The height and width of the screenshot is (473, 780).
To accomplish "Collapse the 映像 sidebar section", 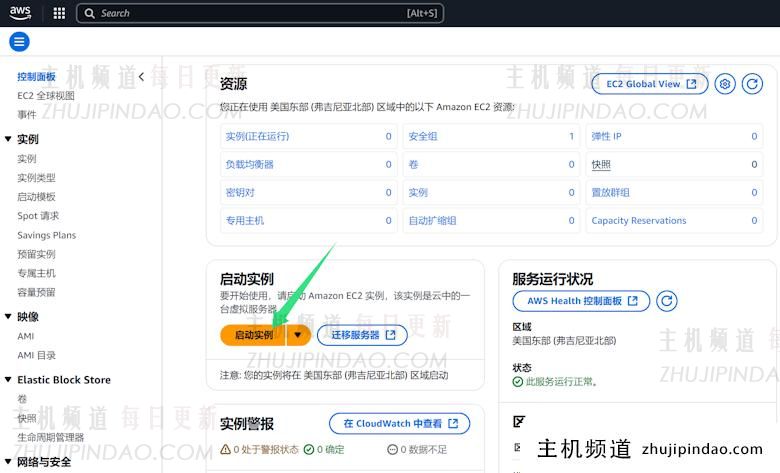I will coord(8,317).
